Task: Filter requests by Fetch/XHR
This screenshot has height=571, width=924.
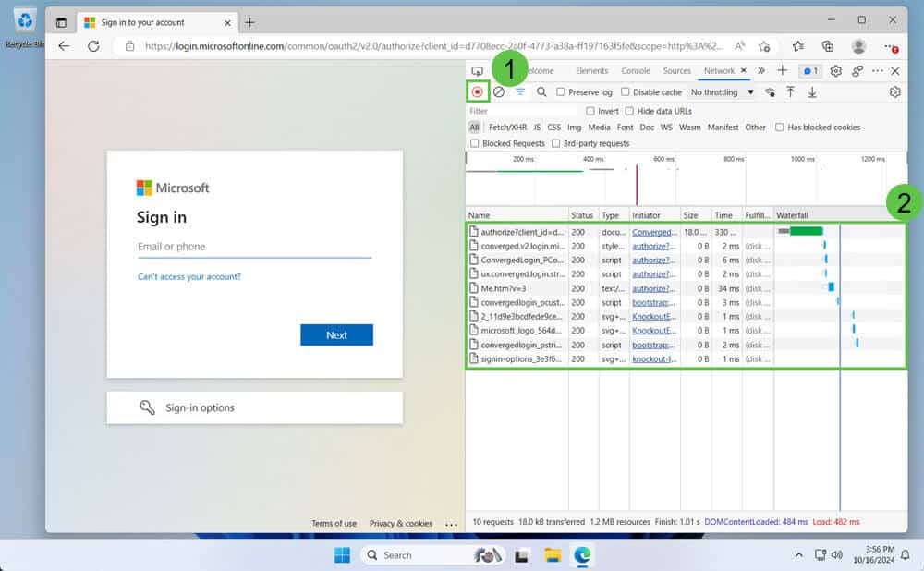Action: 507,128
